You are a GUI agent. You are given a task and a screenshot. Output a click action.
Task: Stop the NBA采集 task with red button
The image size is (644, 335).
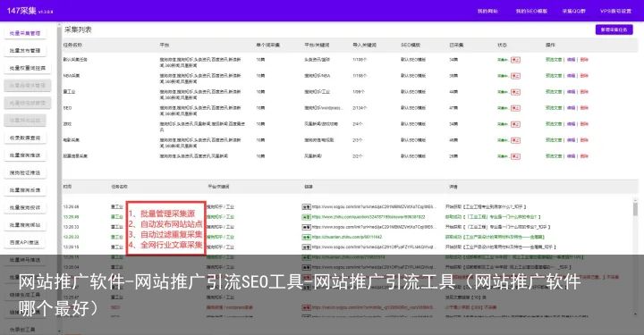(x=515, y=76)
